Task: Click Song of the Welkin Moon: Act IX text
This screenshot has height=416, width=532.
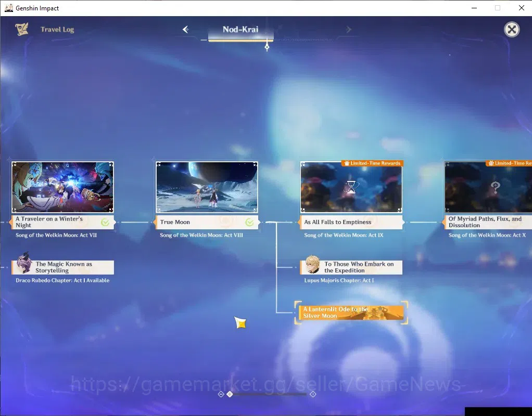Action: point(344,235)
